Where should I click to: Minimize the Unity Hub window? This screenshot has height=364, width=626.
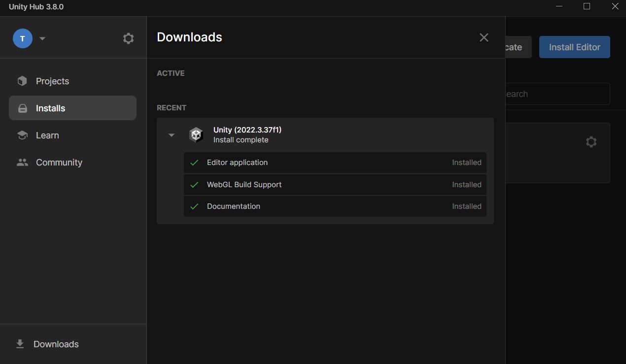tap(559, 6)
